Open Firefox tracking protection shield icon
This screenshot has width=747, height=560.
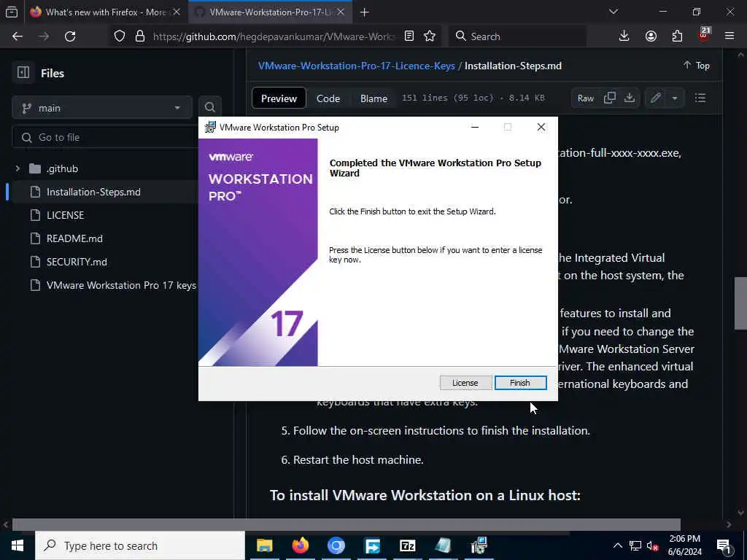[120, 36]
